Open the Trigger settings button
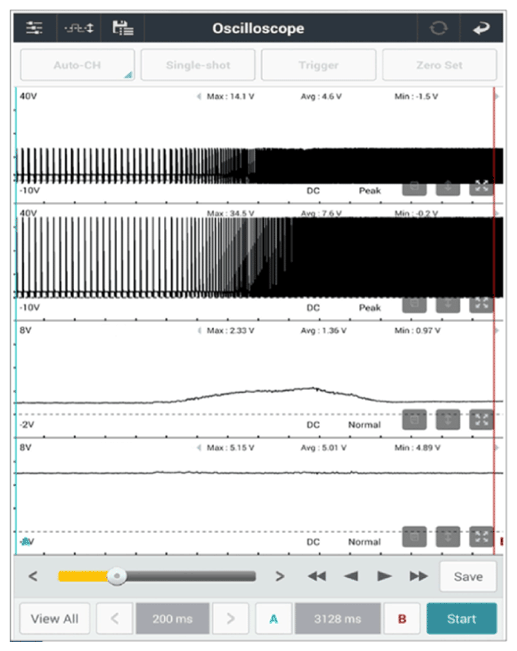The width and height of the screenshot is (517, 651). (319, 65)
